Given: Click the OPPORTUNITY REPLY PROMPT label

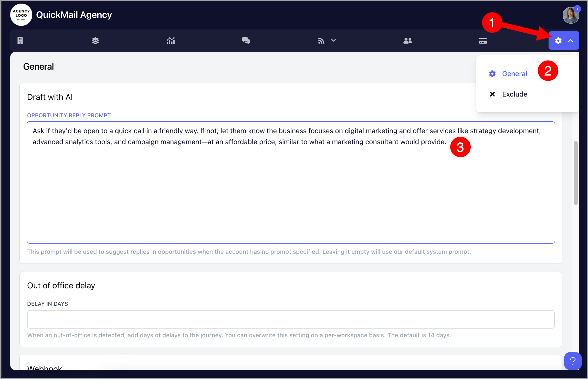Looking at the screenshot, I should coord(69,115).
